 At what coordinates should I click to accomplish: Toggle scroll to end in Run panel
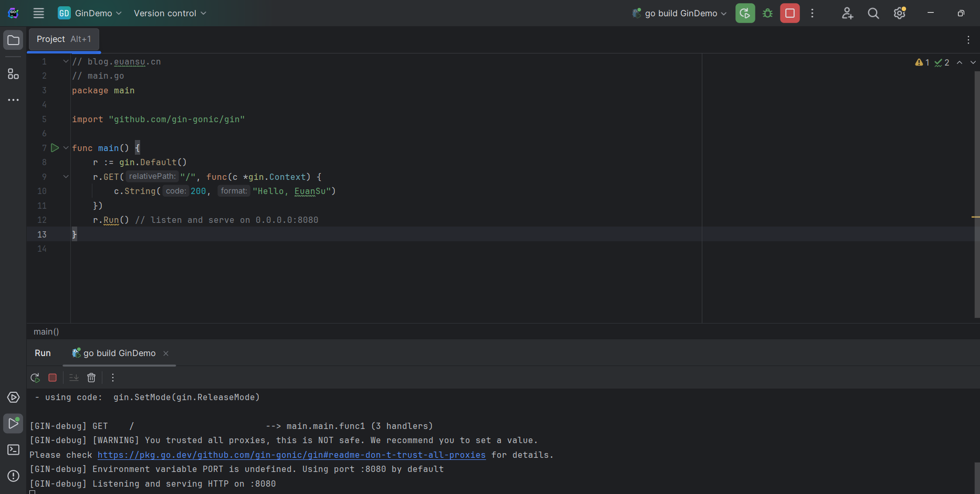74,378
